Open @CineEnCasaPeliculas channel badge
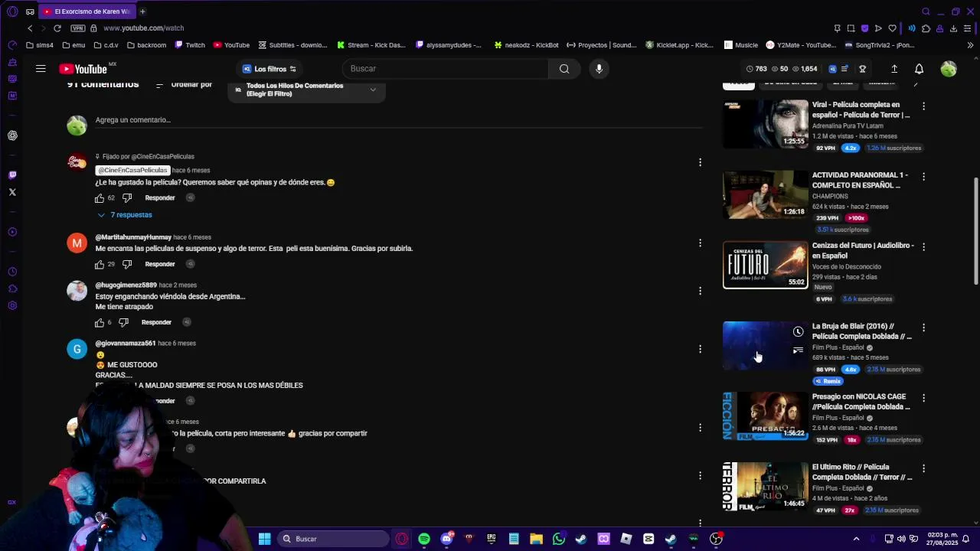This screenshot has width=980, height=551. 132,170
